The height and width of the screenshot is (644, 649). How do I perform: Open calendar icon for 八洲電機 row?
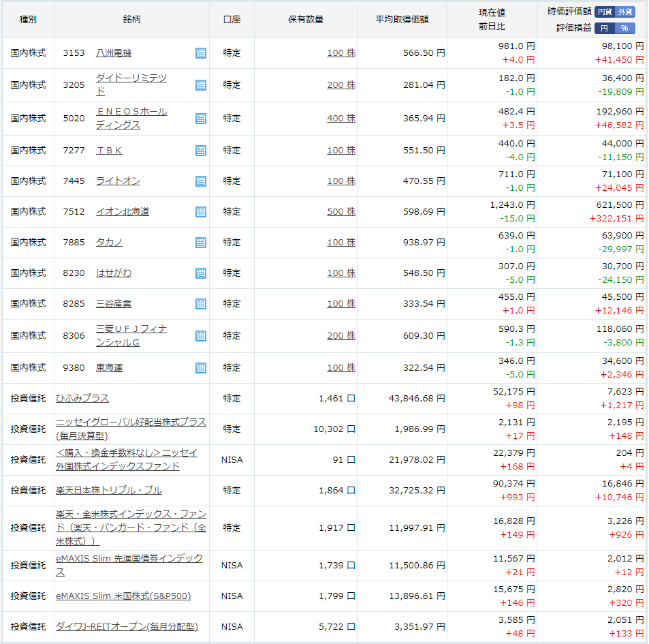[x=201, y=53]
